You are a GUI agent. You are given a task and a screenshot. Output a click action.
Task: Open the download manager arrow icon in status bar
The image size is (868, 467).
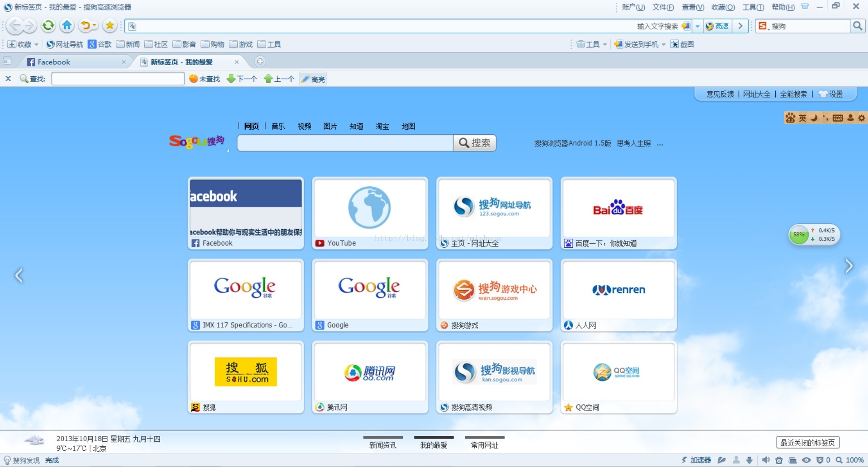749,460
